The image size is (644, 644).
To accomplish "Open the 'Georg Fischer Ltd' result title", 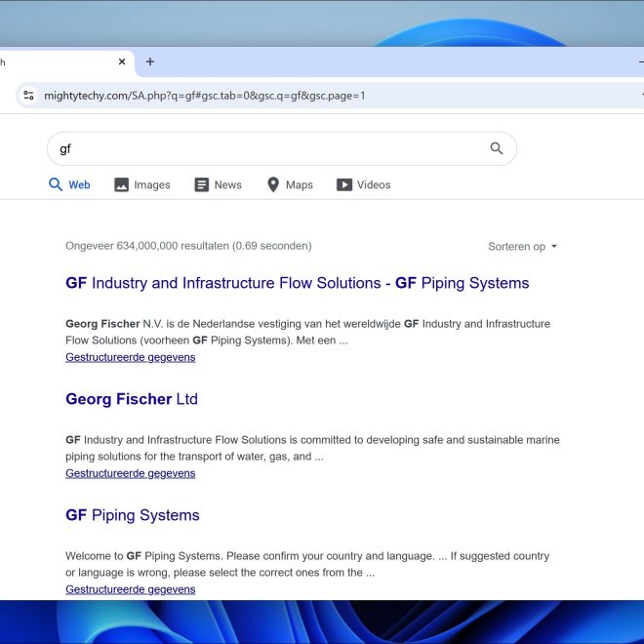I will [132, 399].
